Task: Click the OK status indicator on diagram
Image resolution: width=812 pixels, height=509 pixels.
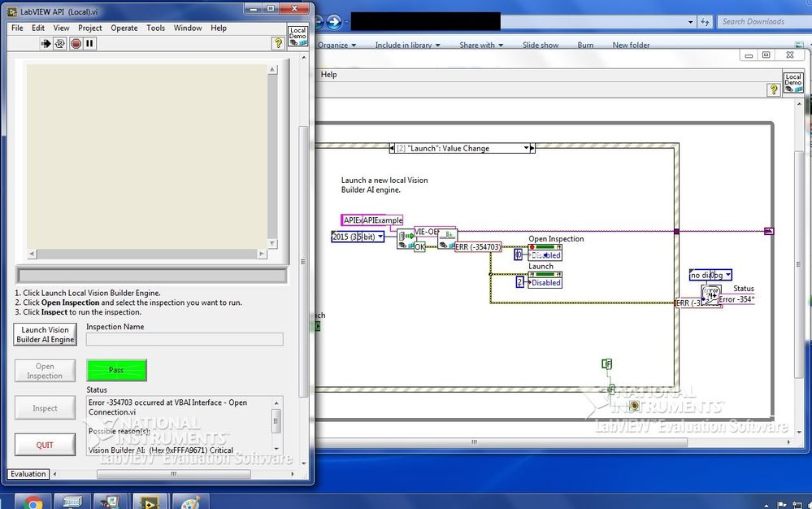Action: tap(419, 247)
